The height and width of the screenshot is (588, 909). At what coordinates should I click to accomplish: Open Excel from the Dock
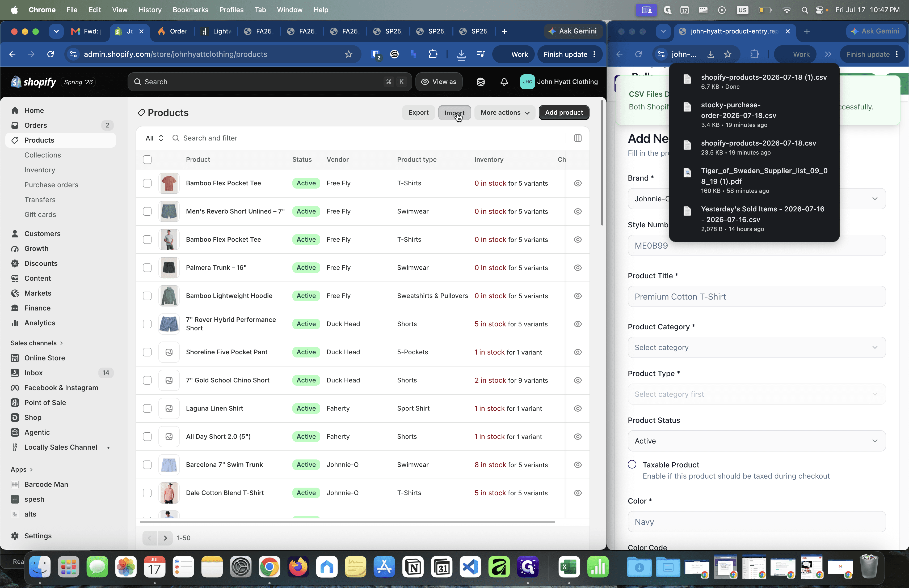[569, 567]
